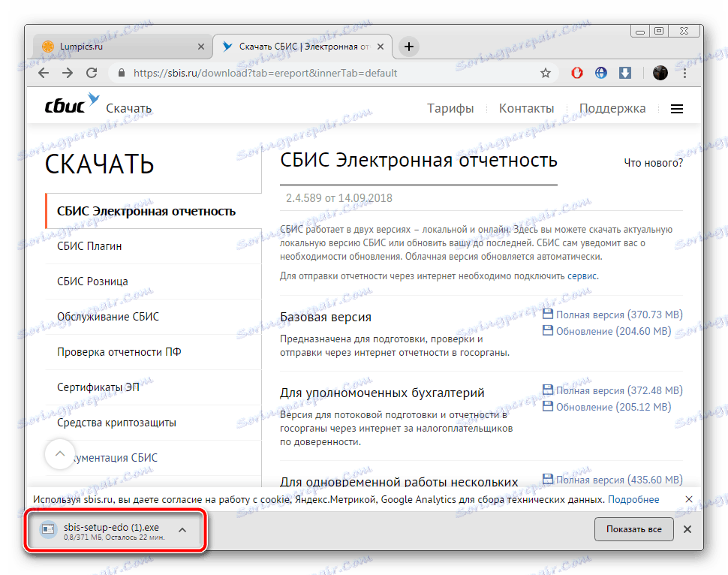View site security lock info
Viewport: 728px width, 575px height.
pyautogui.click(x=122, y=73)
